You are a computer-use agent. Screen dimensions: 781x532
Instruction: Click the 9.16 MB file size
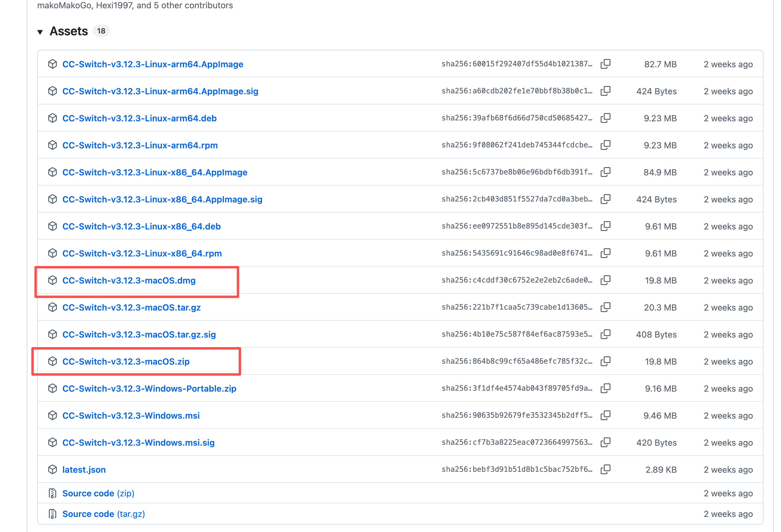661,389
